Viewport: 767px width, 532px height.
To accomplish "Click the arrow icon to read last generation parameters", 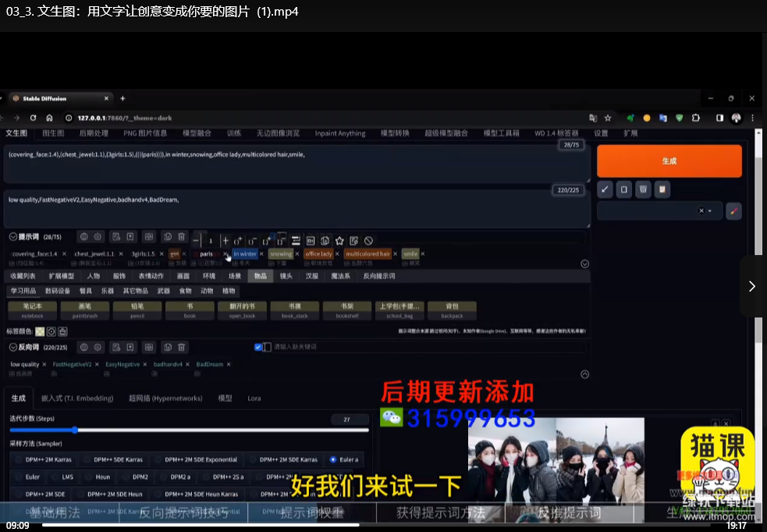I will coord(605,190).
